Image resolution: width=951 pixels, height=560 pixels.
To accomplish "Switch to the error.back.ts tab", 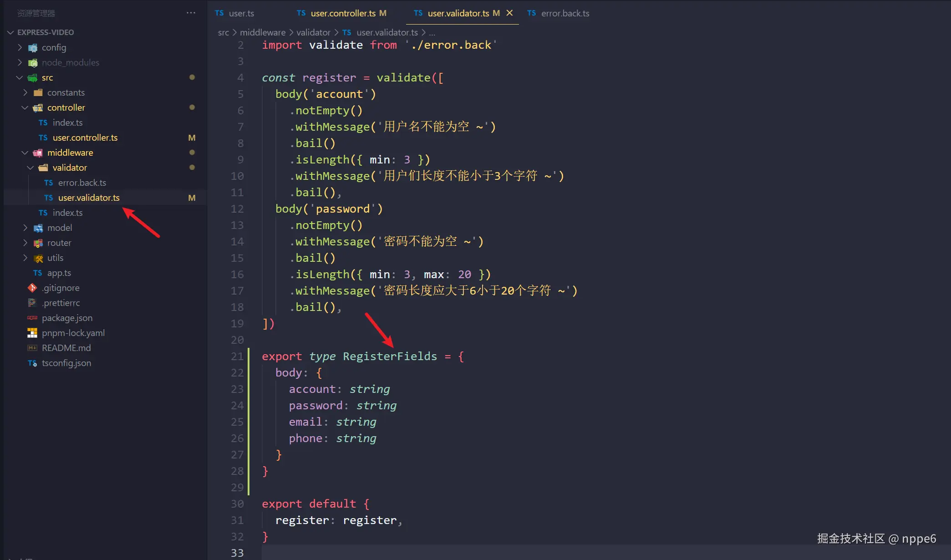I will coord(564,13).
